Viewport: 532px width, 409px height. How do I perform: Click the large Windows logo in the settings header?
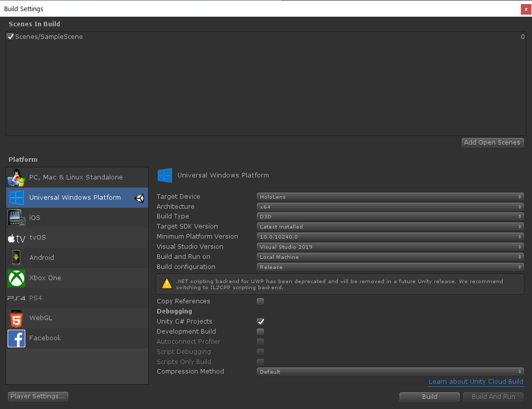click(165, 175)
